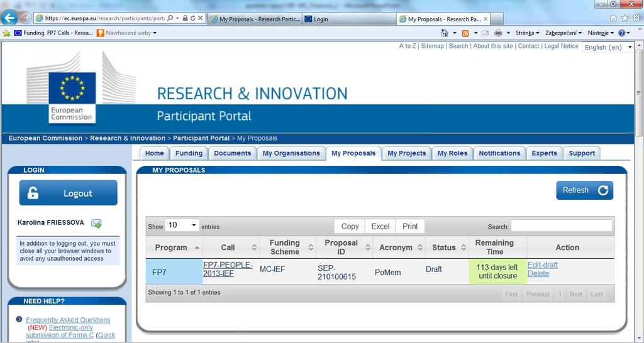Open the My Roles tab
This screenshot has height=343, width=644.
[452, 153]
